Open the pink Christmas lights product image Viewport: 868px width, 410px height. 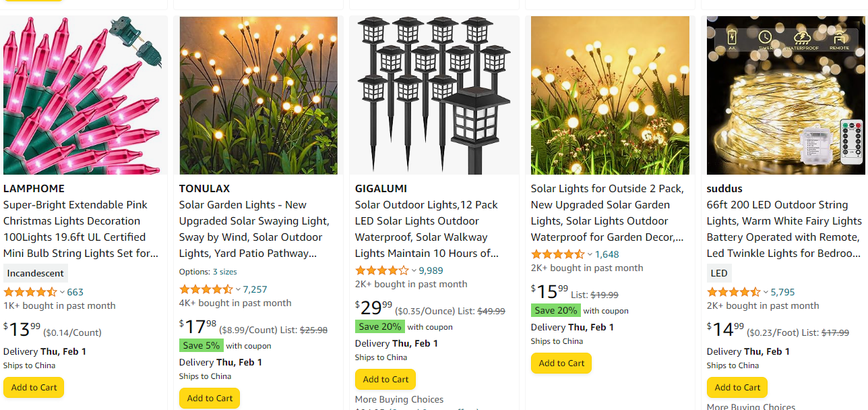[84, 95]
